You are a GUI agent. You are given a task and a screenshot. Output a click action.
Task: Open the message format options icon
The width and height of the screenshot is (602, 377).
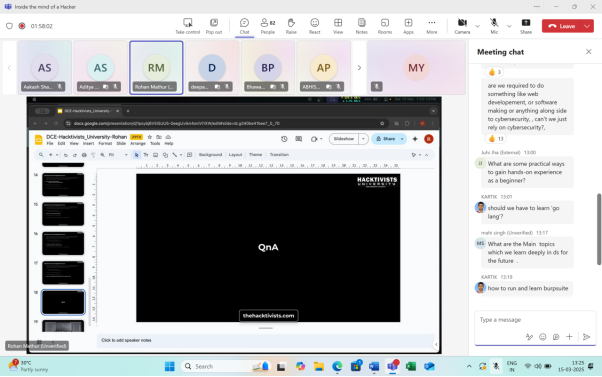(x=529, y=337)
